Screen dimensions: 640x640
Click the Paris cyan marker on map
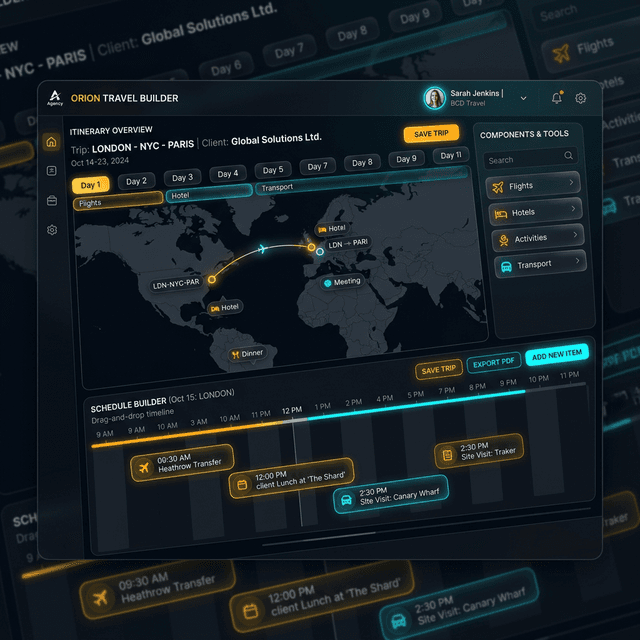tap(320, 252)
